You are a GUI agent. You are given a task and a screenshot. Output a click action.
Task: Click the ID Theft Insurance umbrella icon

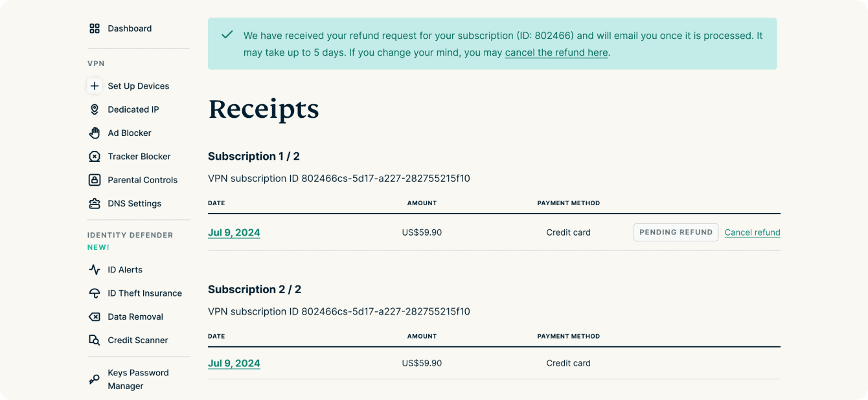tap(95, 293)
